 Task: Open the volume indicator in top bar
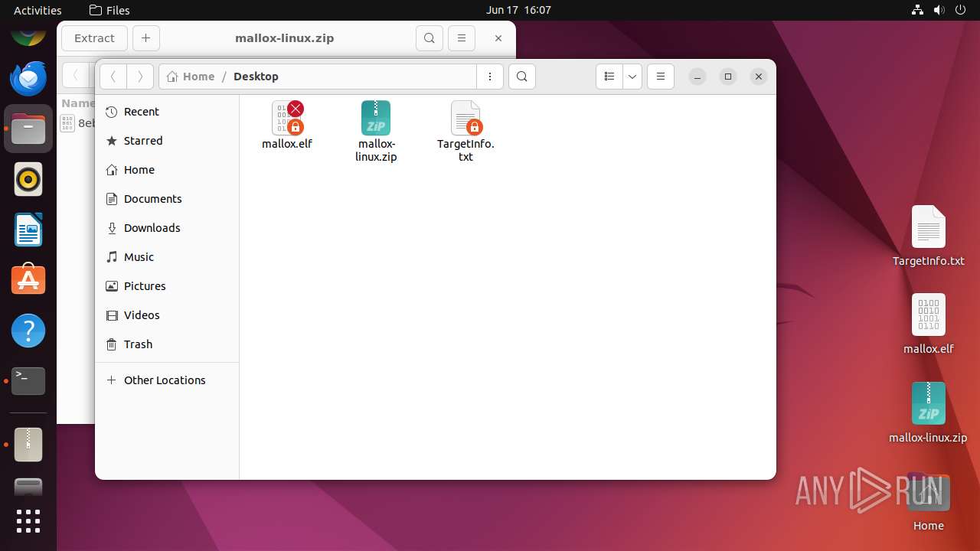939,10
